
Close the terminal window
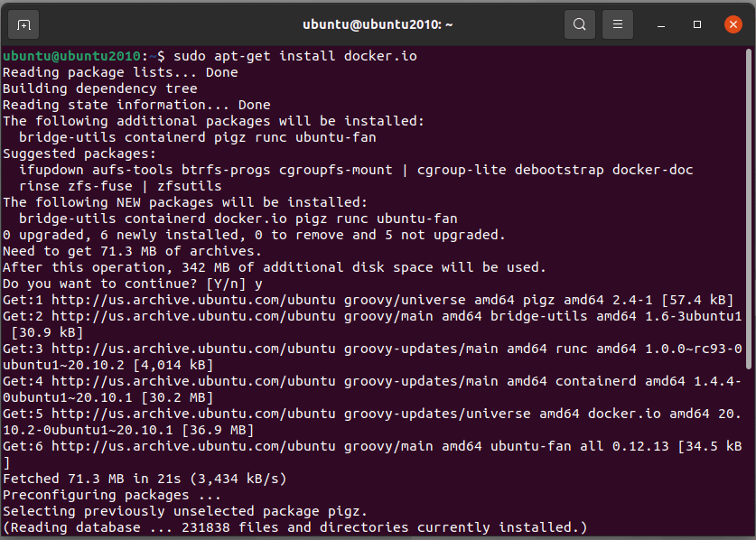click(x=733, y=24)
